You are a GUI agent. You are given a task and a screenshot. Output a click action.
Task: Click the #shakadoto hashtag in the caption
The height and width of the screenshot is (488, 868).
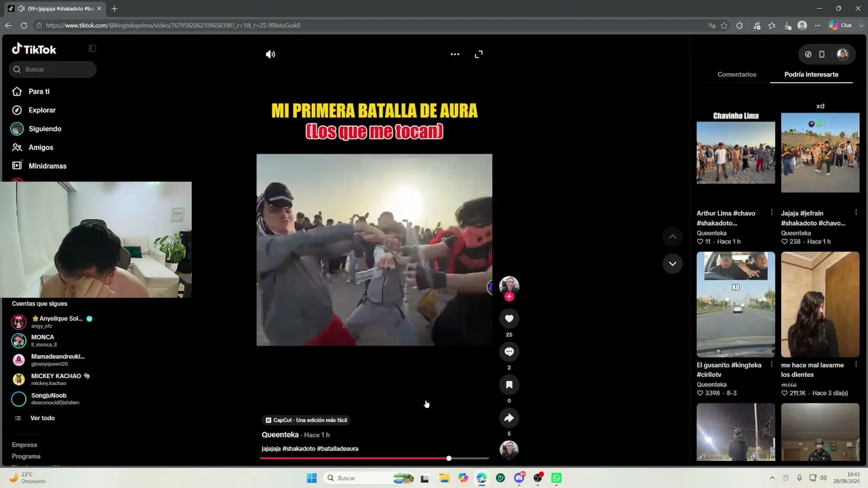pos(298,449)
